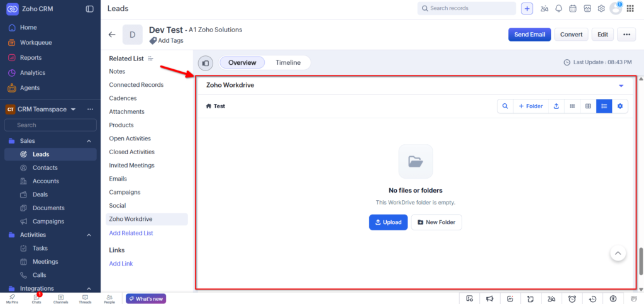The image size is (644, 304).
Task: Click the vertical scrollbar thumb
Action: click(641, 261)
